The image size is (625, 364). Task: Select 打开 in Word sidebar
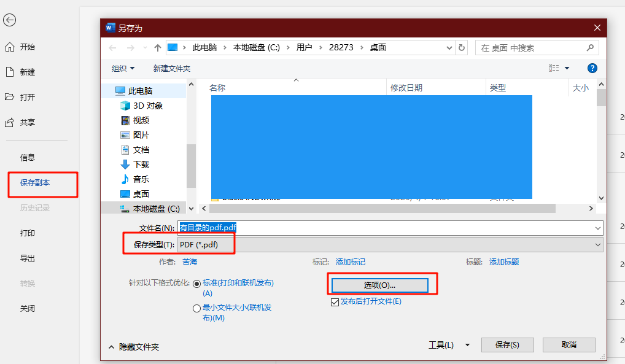20,97
